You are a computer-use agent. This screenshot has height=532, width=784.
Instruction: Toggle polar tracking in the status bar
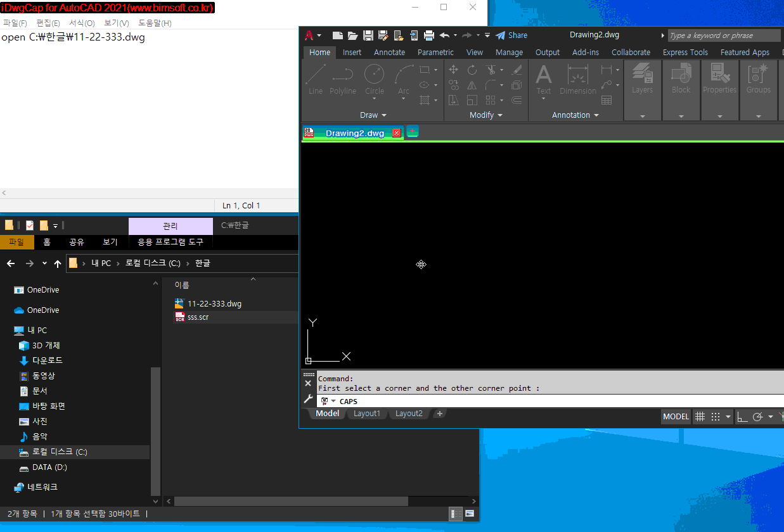point(757,416)
